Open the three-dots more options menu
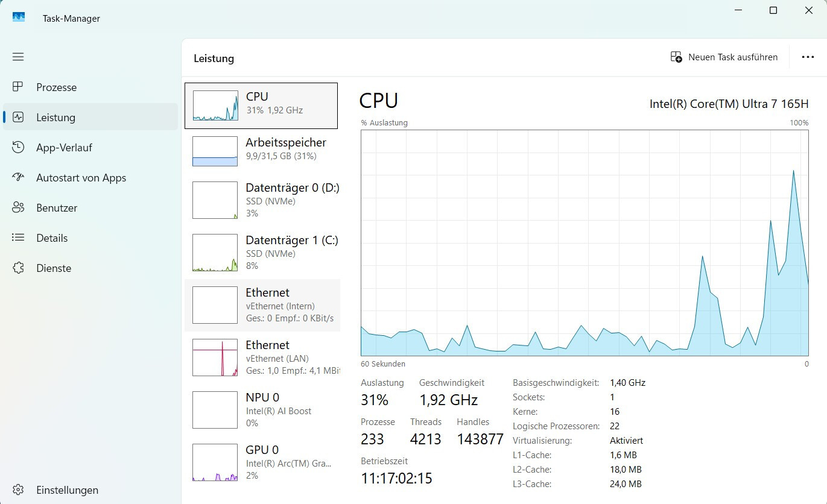This screenshot has width=827, height=504. coord(808,57)
